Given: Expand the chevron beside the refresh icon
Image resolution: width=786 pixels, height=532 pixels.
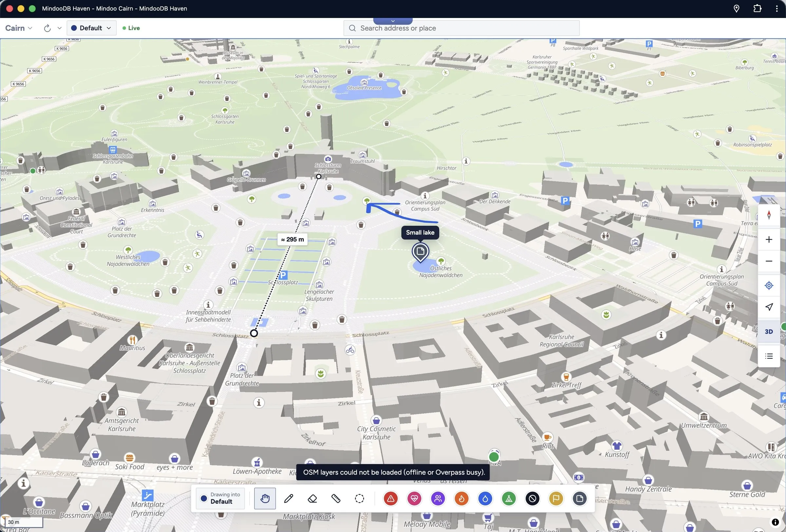Looking at the screenshot, I should click(x=60, y=28).
